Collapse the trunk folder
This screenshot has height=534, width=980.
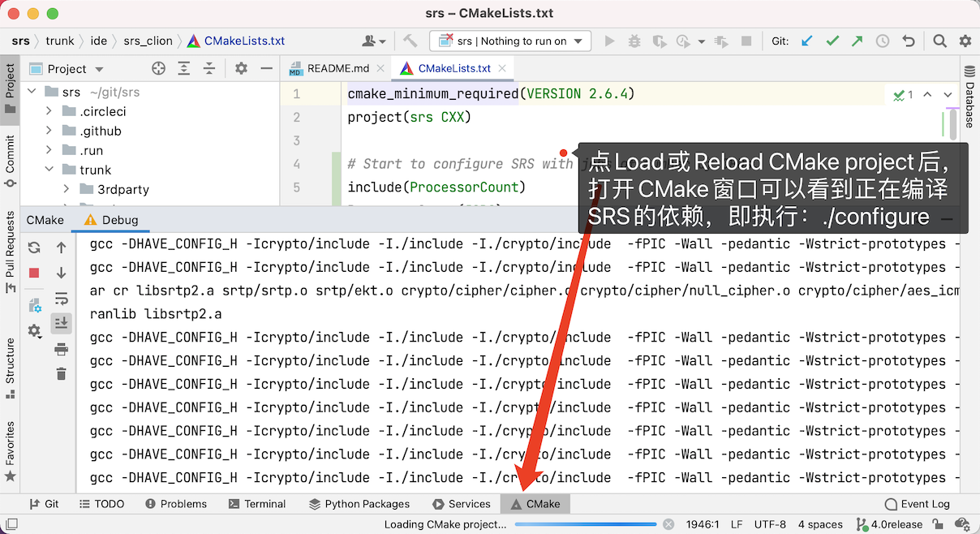pyautogui.click(x=49, y=170)
